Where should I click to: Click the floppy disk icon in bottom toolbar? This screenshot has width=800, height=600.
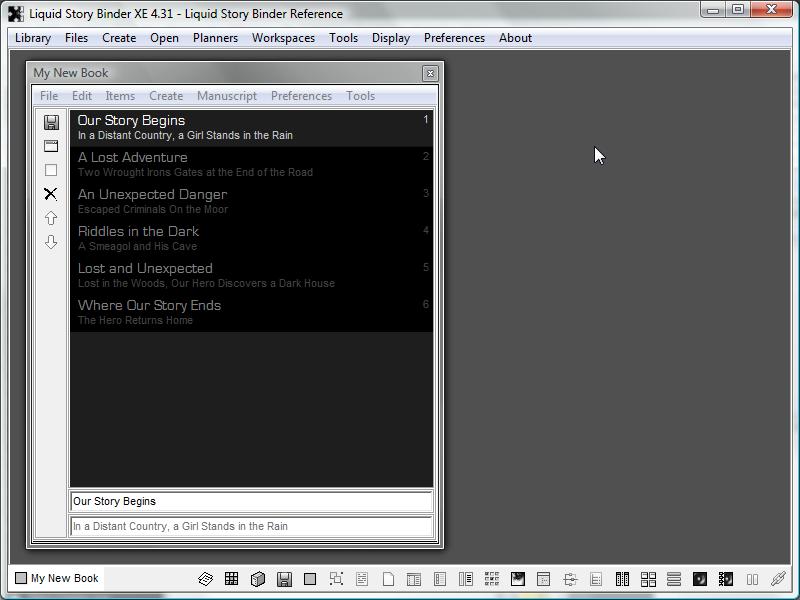[284, 579]
